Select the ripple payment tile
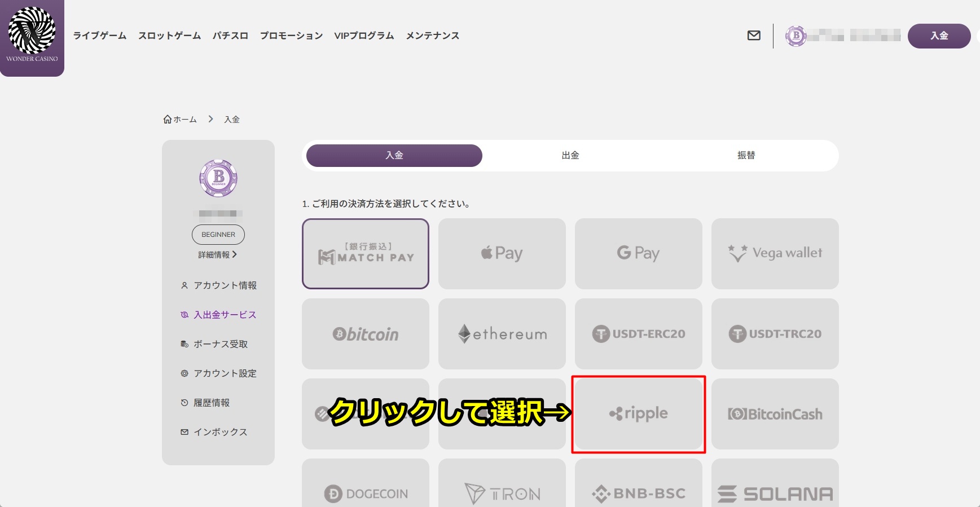 639,414
